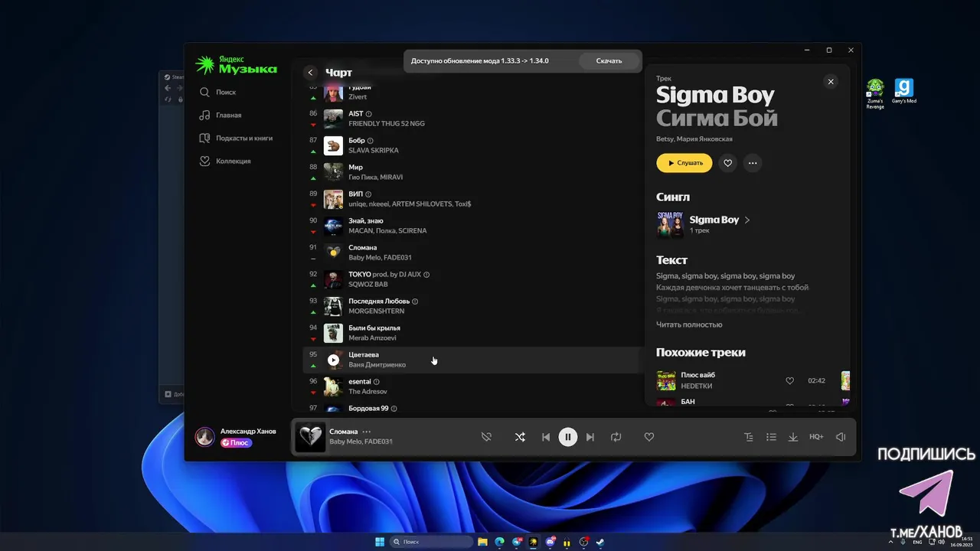The height and width of the screenshot is (551, 980).
Task: Open the playback queue list
Action: coord(771,437)
